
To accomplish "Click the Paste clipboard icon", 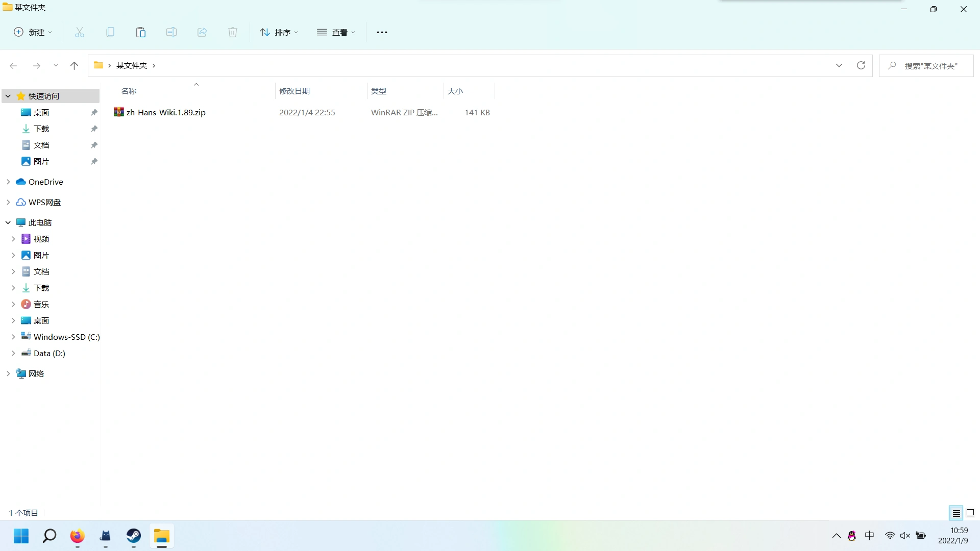I will point(141,32).
